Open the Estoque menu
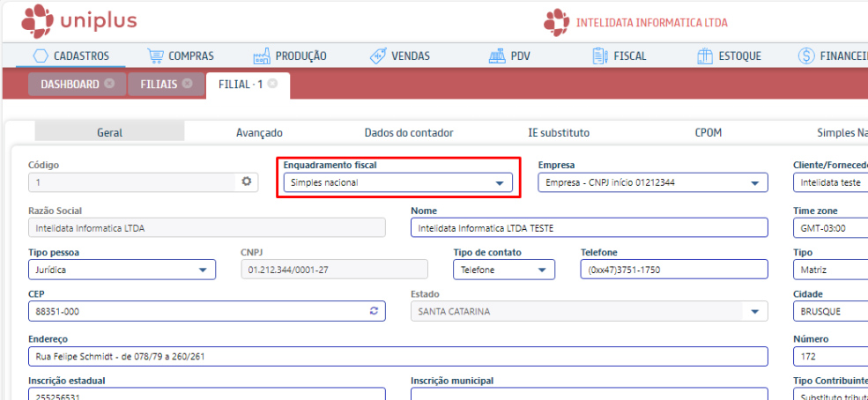Screen dimensions: 868x400 click(729, 56)
